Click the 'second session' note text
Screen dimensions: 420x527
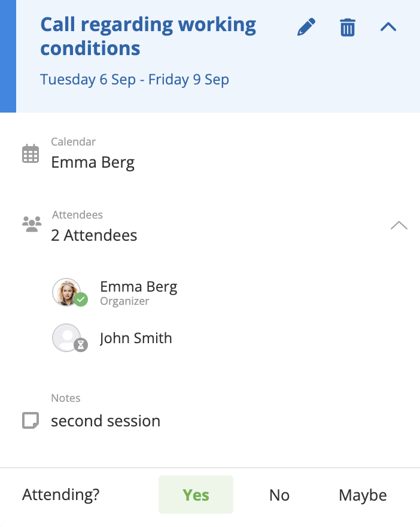click(x=105, y=421)
